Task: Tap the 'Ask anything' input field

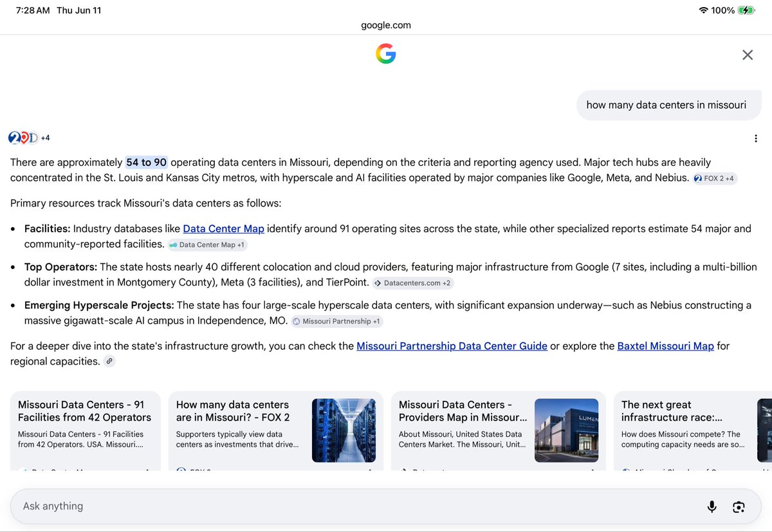Action: pos(386,506)
